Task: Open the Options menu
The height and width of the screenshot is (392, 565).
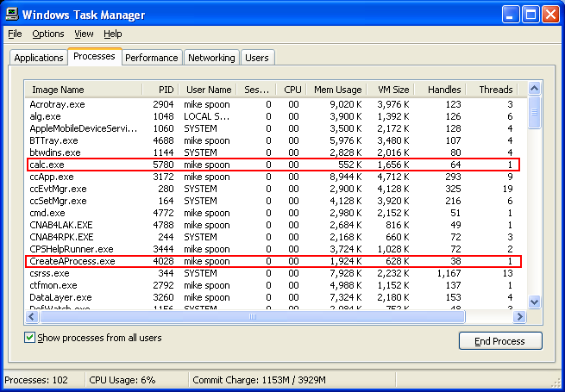Action: point(48,34)
